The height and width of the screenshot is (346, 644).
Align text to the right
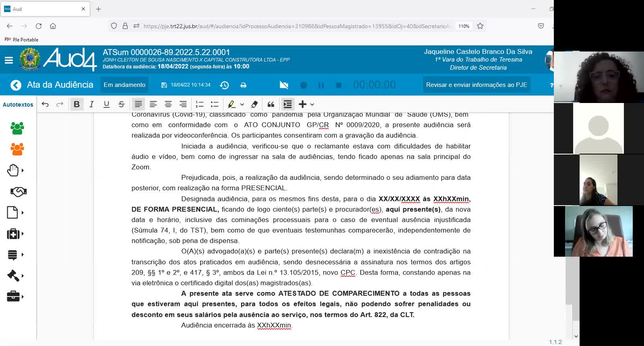(x=183, y=104)
